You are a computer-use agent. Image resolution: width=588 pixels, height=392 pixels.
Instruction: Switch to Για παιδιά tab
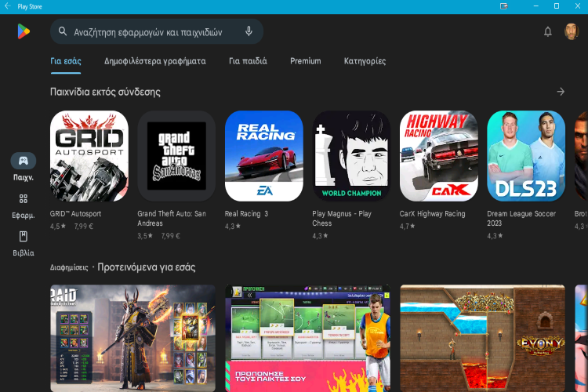(x=248, y=61)
